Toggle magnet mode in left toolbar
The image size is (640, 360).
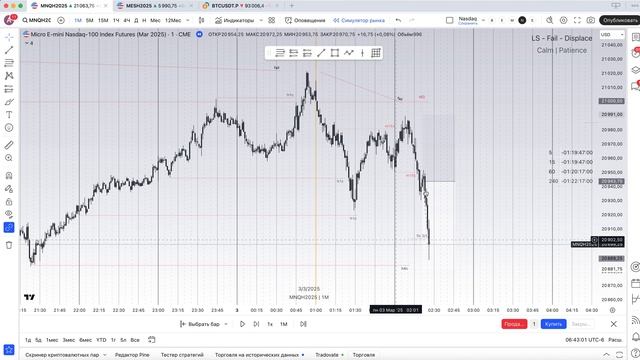pyautogui.click(x=9, y=176)
